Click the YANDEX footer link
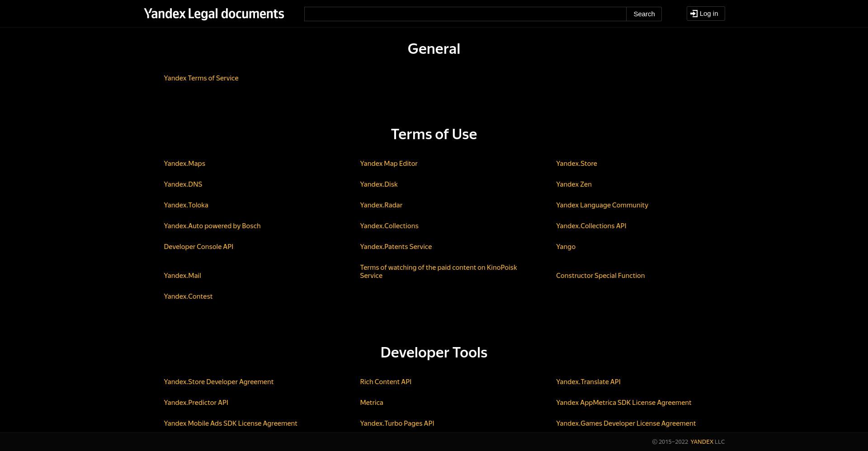 [x=702, y=442]
